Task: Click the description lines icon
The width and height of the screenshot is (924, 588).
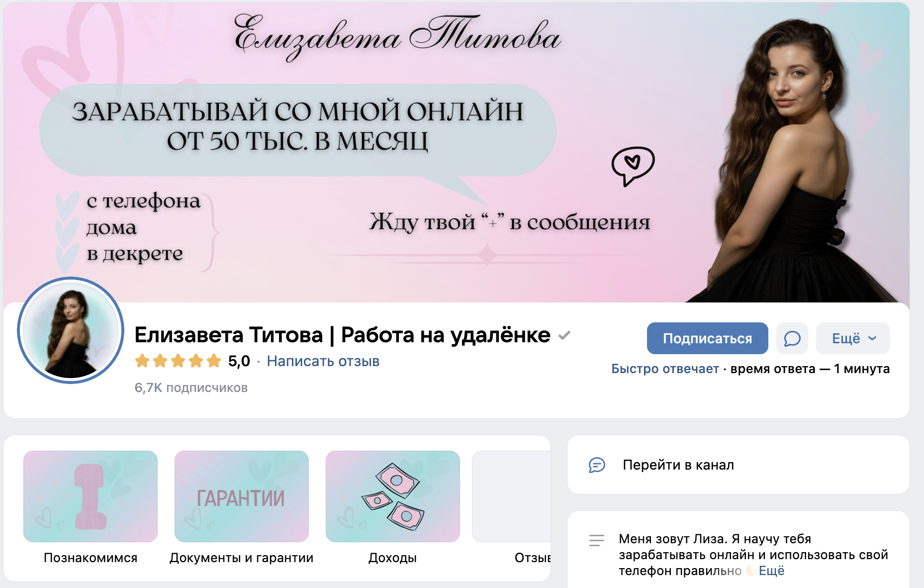Action: pos(597,540)
